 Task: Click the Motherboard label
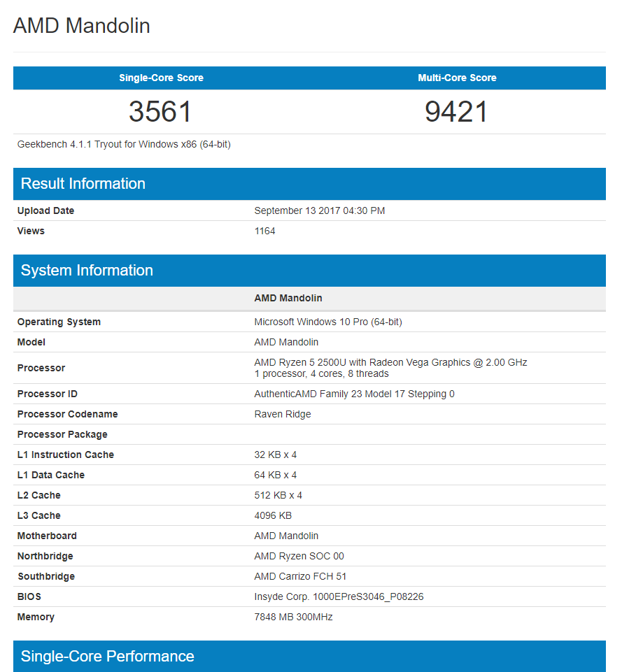tap(47, 536)
